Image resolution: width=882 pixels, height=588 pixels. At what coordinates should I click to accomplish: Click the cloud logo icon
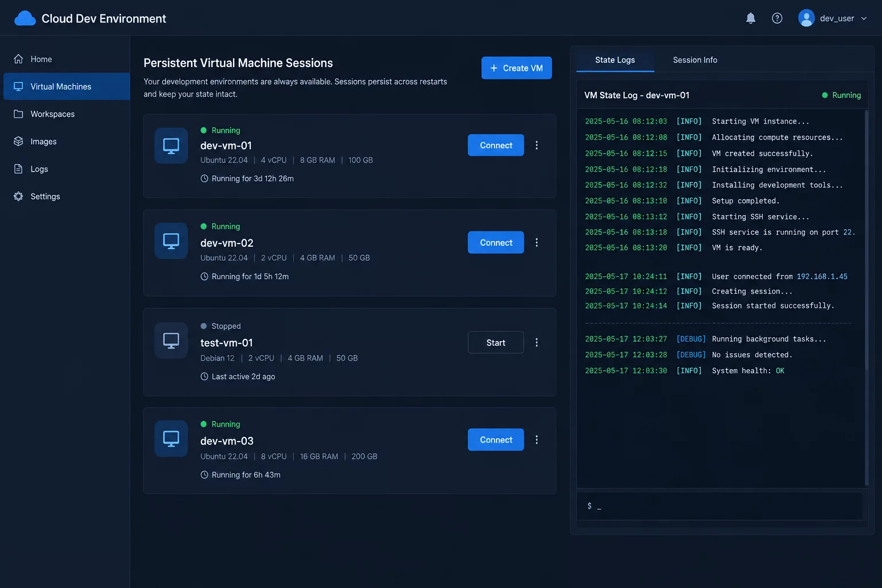(x=25, y=18)
